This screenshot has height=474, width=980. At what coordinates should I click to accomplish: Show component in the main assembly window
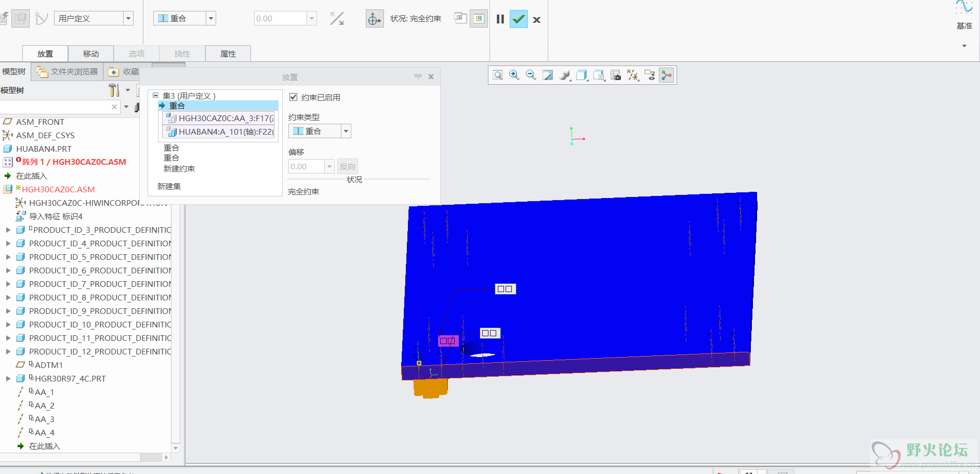tap(479, 19)
